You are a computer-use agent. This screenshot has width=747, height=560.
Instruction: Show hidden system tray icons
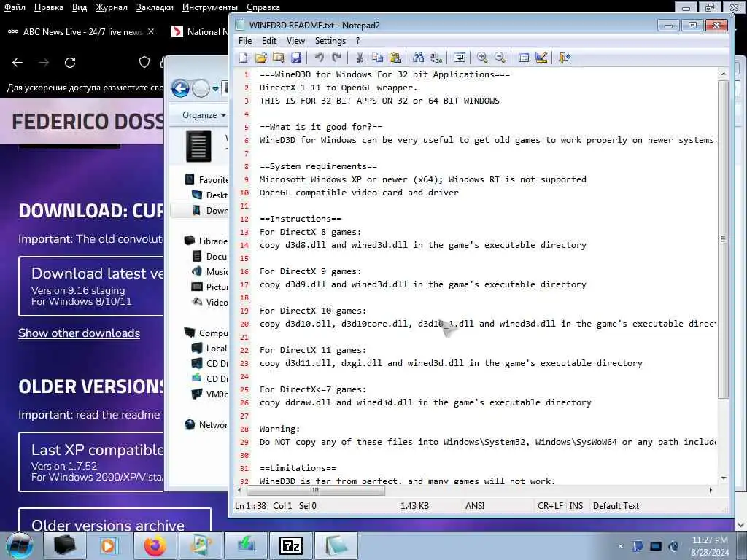tap(620, 546)
